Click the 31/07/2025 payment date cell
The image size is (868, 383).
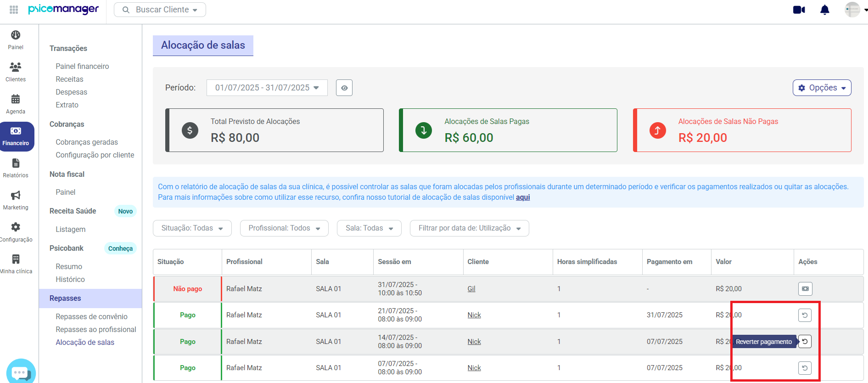[x=665, y=315]
